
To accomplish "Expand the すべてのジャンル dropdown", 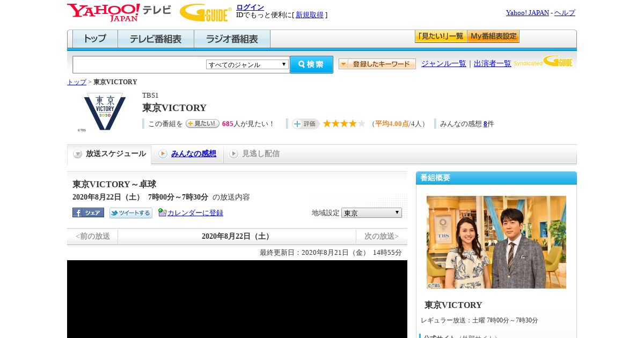I will tap(247, 64).
